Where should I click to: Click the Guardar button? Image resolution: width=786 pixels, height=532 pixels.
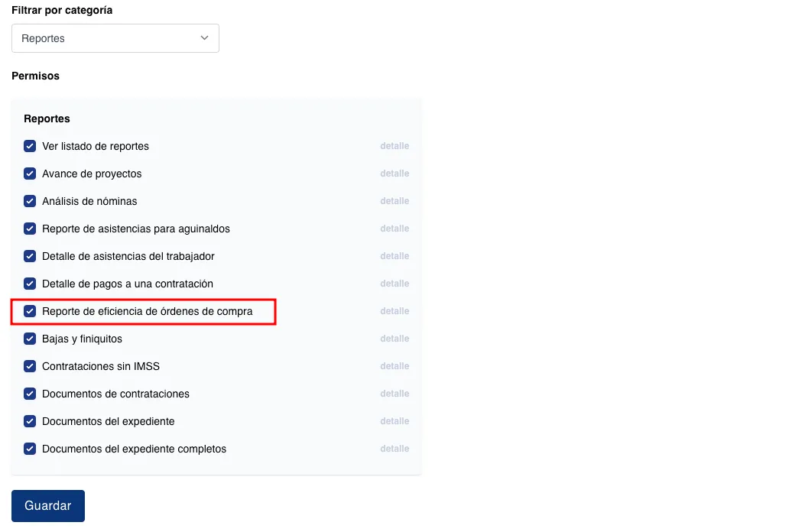click(x=48, y=506)
